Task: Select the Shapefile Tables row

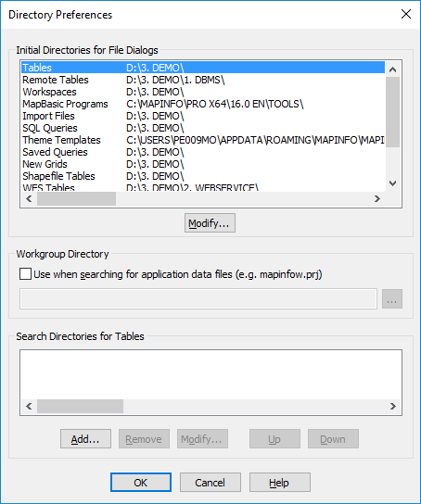Action: pos(203,176)
